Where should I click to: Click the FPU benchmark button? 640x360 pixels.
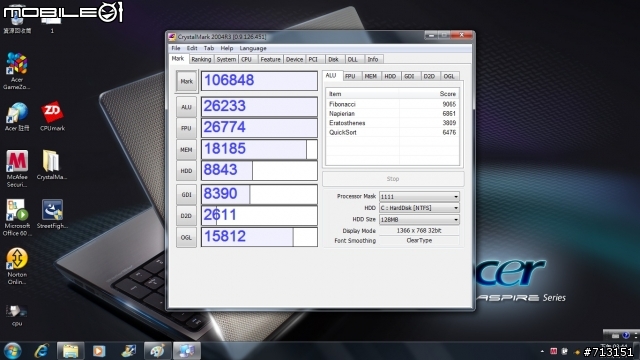pos(186,128)
